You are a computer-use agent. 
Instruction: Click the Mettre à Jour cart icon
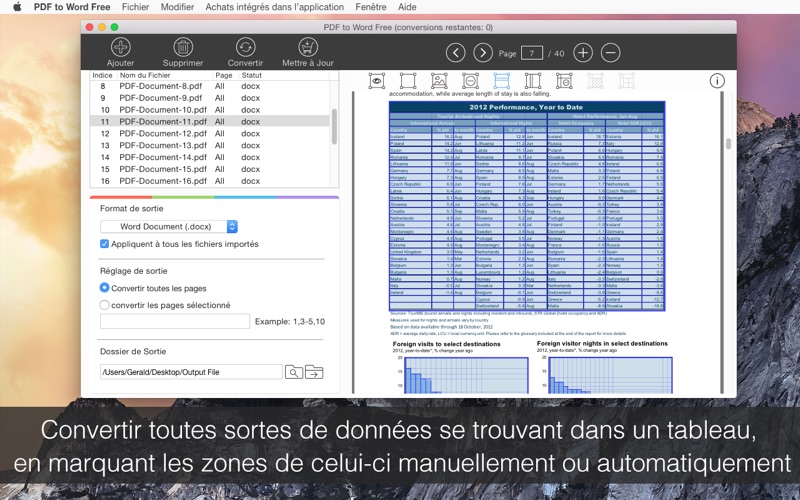[x=308, y=47]
